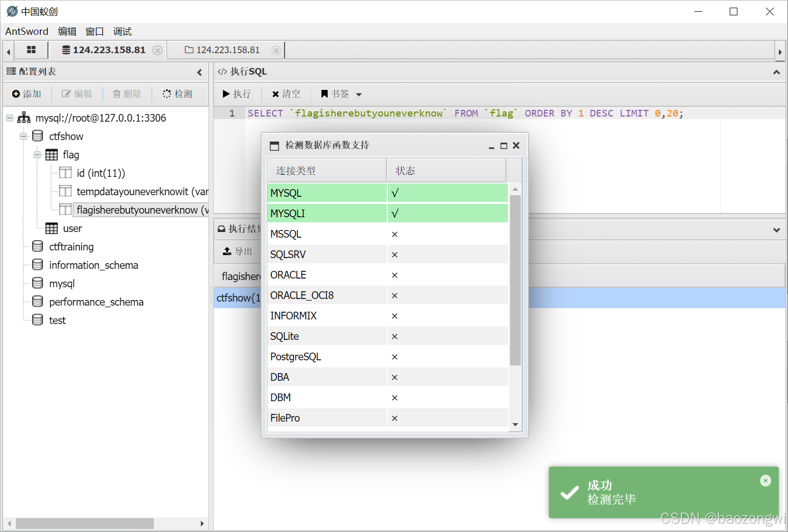
Task: Select the information_schema database
Action: [94, 265]
